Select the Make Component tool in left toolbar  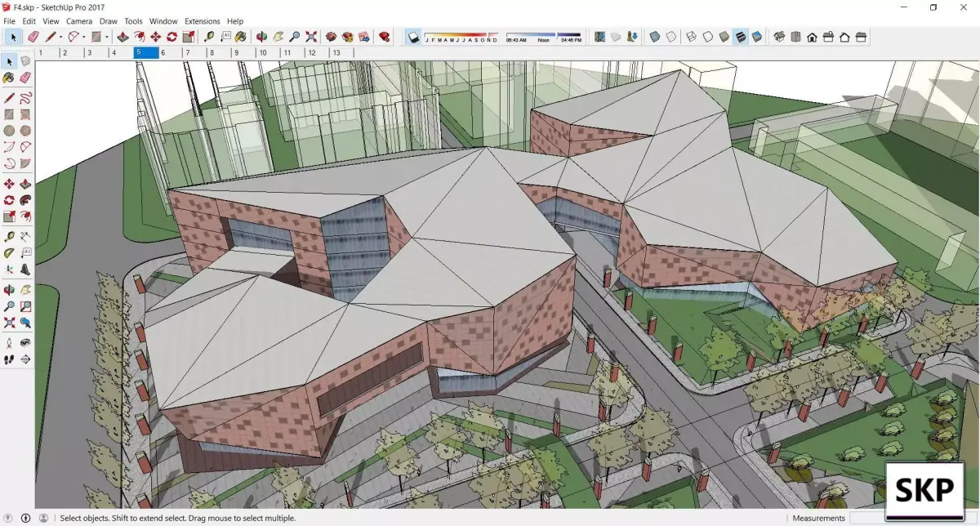pyautogui.click(x=26, y=60)
